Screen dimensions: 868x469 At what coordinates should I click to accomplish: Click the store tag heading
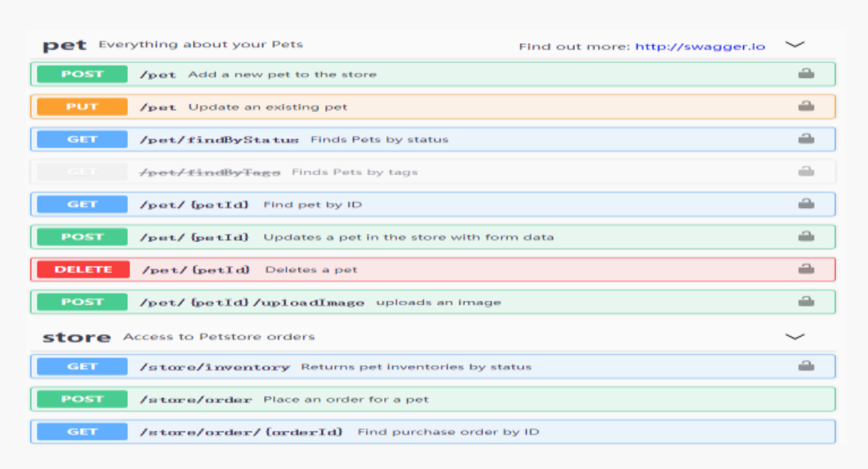point(77,337)
